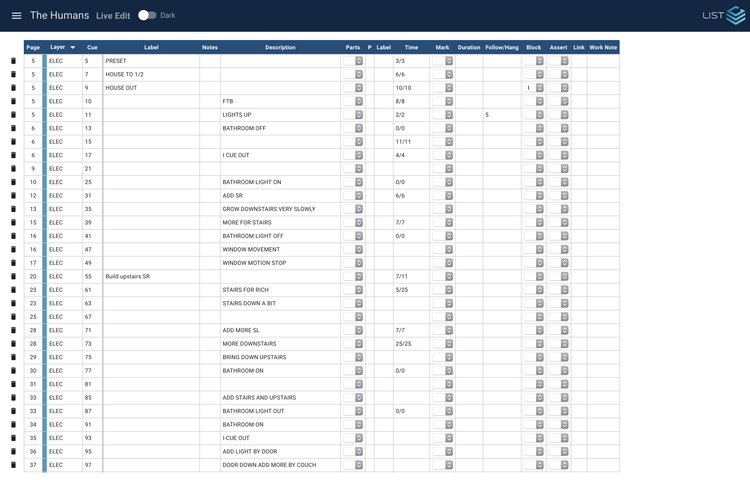Remove MORE DOWNSTAIRS cue 73 row
The height and width of the screenshot is (480, 750).
[x=13, y=344]
